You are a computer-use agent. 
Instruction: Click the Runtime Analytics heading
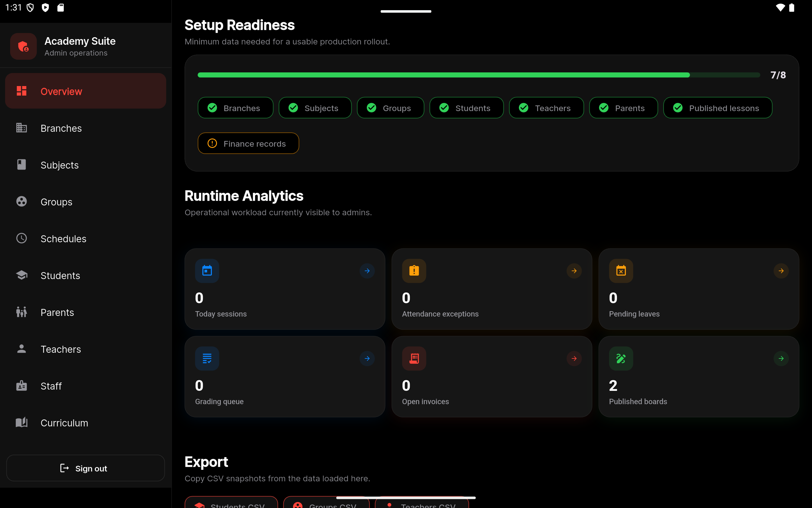click(244, 196)
